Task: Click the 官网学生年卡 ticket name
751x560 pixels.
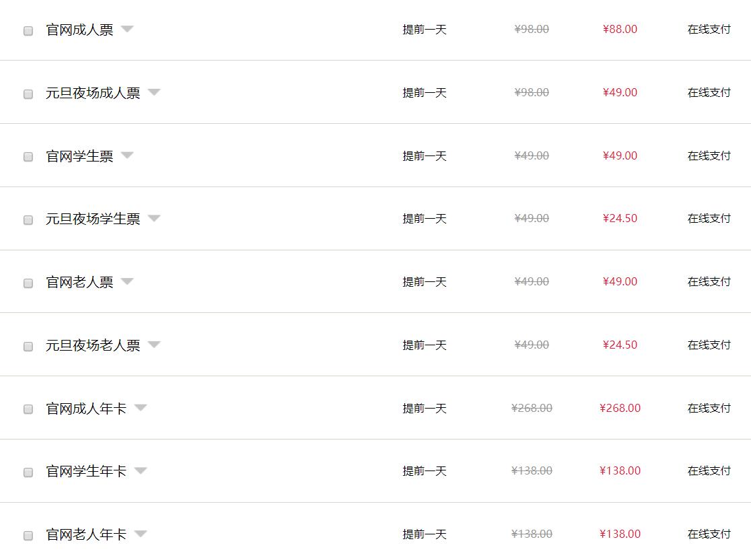Action: pos(86,471)
